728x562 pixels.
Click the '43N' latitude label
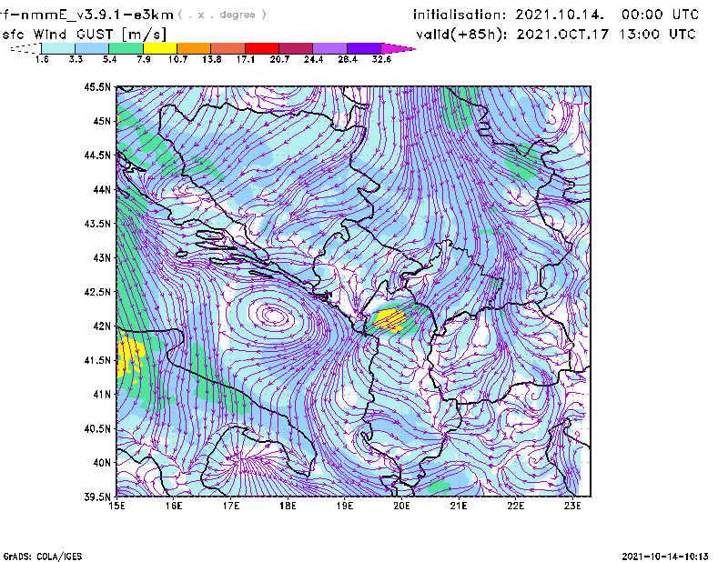[x=102, y=257]
